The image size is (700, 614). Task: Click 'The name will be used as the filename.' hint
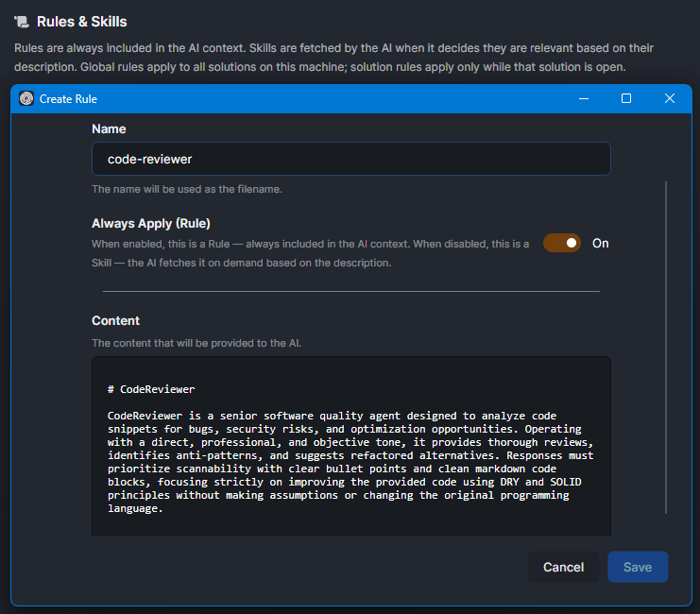point(187,189)
